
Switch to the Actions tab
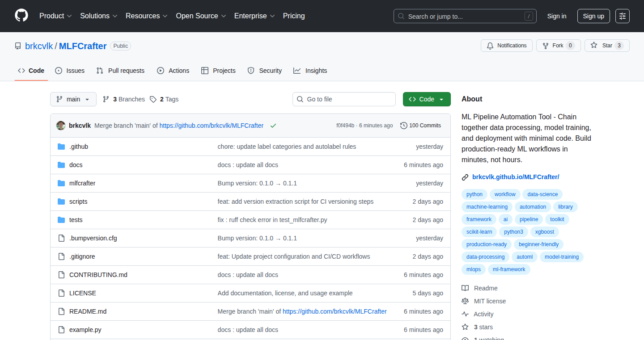coord(173,71)
